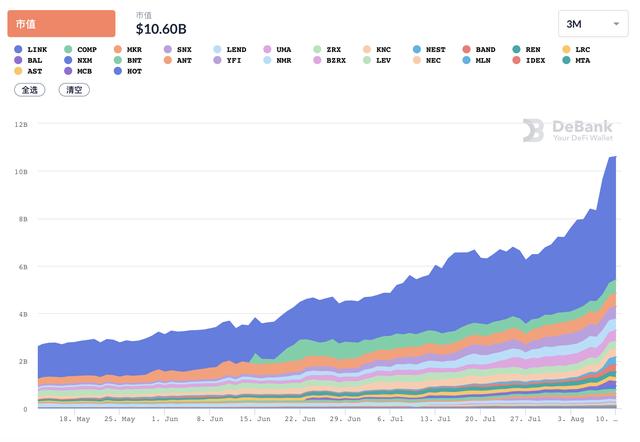Select the 市值 market cap tab
640x442 pixels.
point(61,24)
